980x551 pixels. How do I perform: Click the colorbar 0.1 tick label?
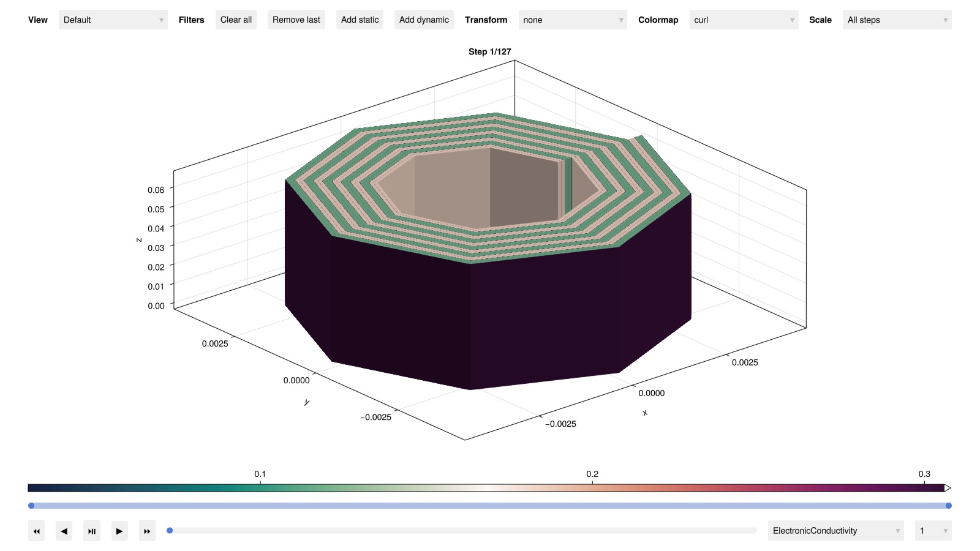click(x=260, y=474)
